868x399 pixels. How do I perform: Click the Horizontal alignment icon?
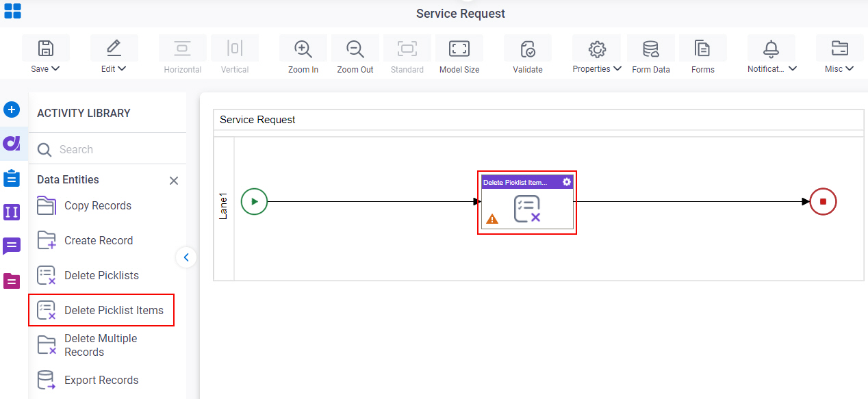(182, 49)
